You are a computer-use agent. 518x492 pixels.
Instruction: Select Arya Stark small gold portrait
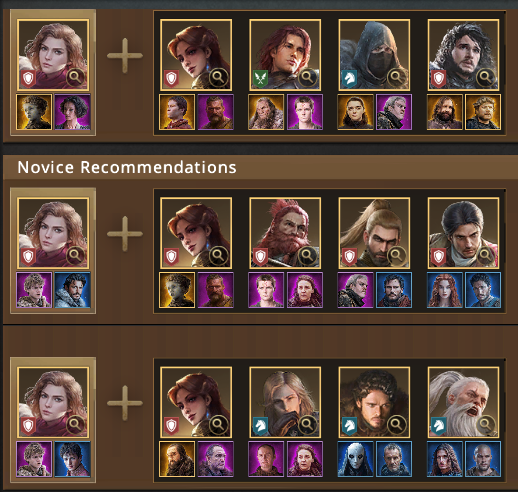(x=355, y=112)
